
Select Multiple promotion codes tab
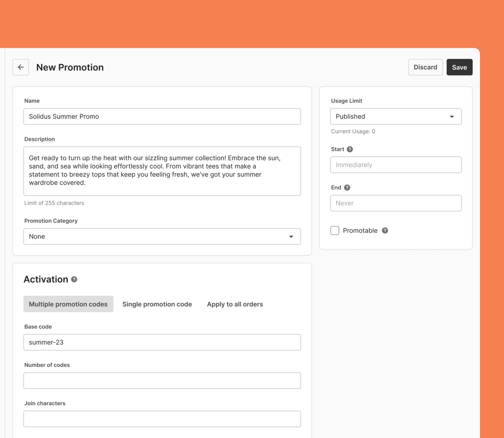tap(68, 304)
